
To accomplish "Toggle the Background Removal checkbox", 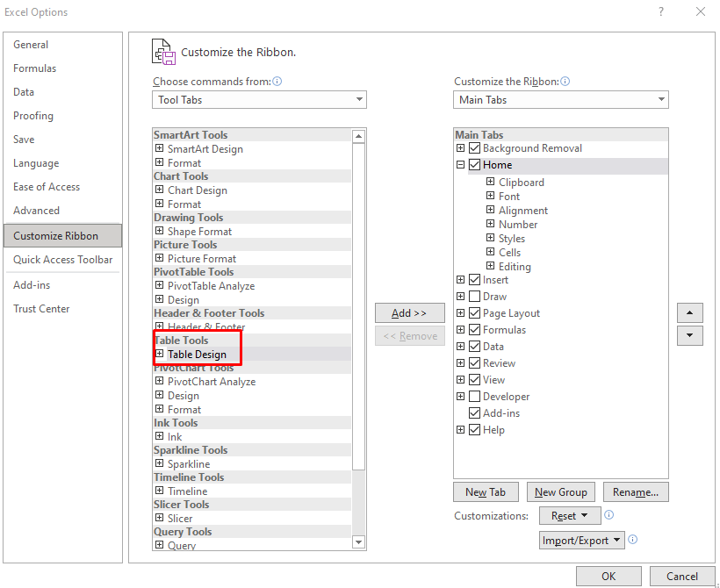I will click(x=474, y=148).
